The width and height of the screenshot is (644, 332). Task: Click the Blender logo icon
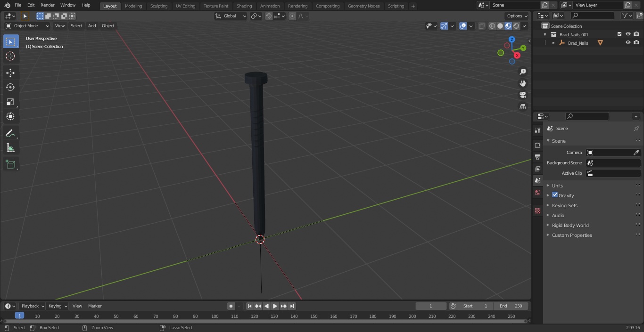[7, 5]
